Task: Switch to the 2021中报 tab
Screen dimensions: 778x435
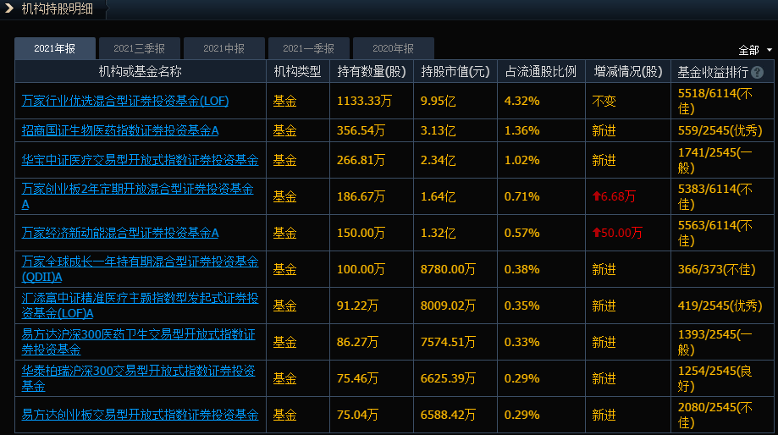Action: tap(224, 48)
